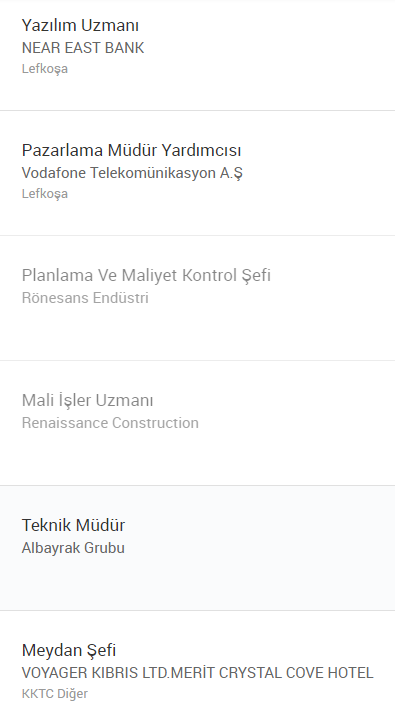Click empty area right of Meydan Şefi title
This screenshot has height=724, width=395.
tap(254, 650)
